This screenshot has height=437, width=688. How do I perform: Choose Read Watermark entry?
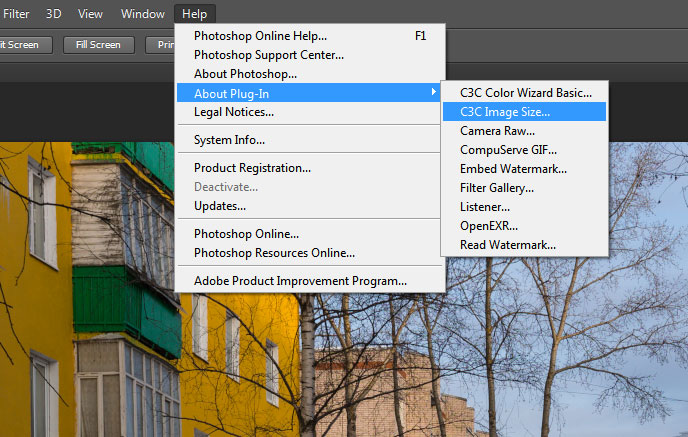point(525,245)
